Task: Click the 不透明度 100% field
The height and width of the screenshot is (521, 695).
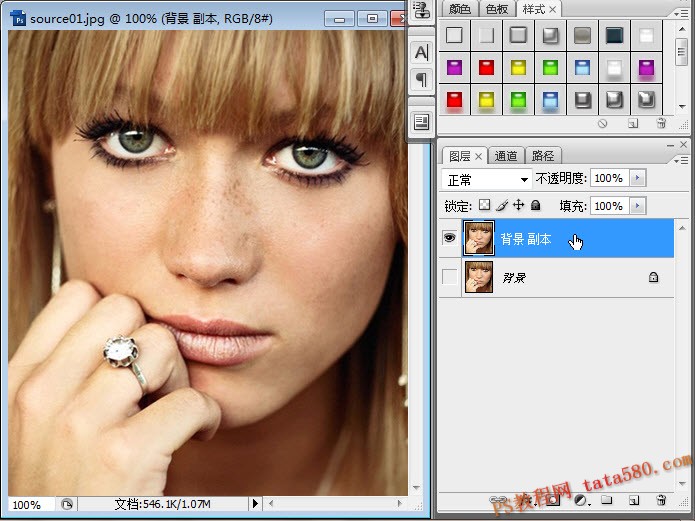Action: tap(610, 178)
